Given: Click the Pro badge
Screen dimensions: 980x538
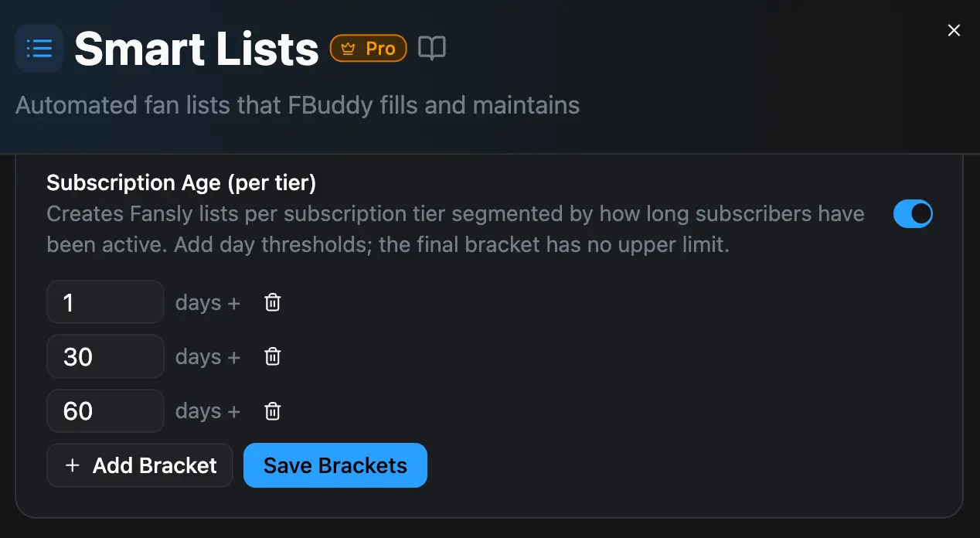Looking at the screenshot, I should coord(368,47).
